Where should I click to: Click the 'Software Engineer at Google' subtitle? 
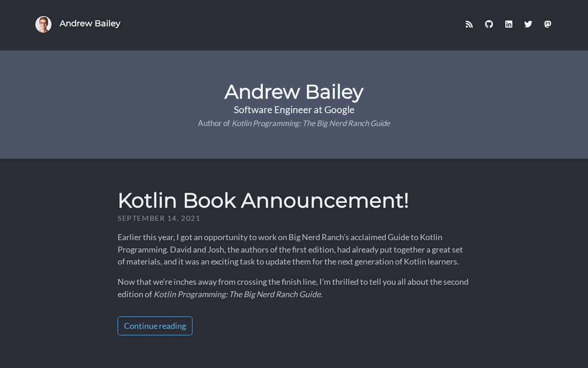(294, 110)
